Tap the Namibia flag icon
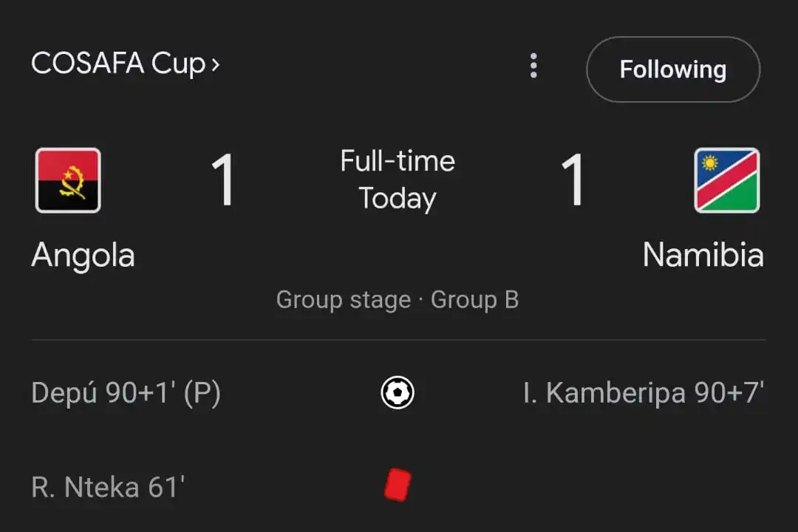Image resolution: width=798 pixels, height=532 pixels. tap(726, 180)
